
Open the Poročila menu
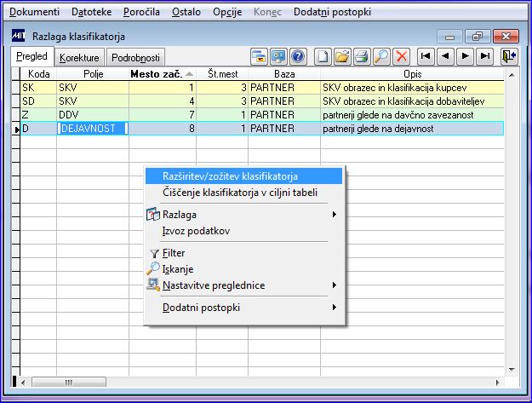pyautogui.click(x=141, y=12)
